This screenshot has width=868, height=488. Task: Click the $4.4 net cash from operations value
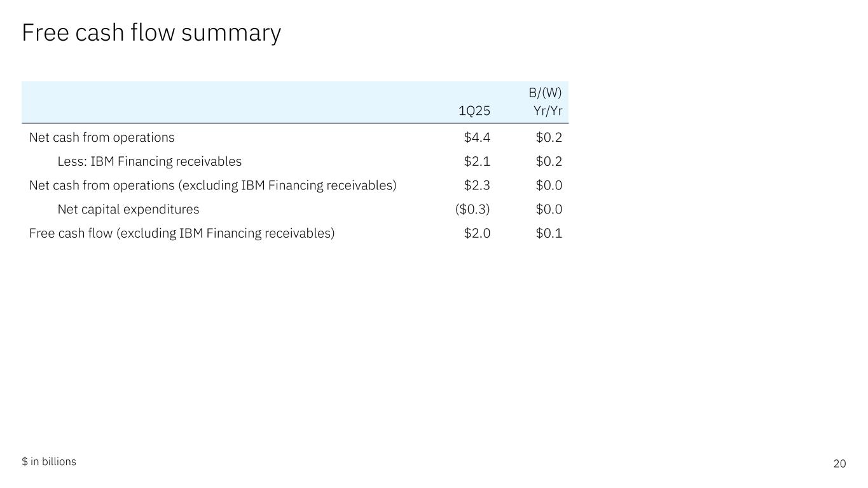(477, 137)
